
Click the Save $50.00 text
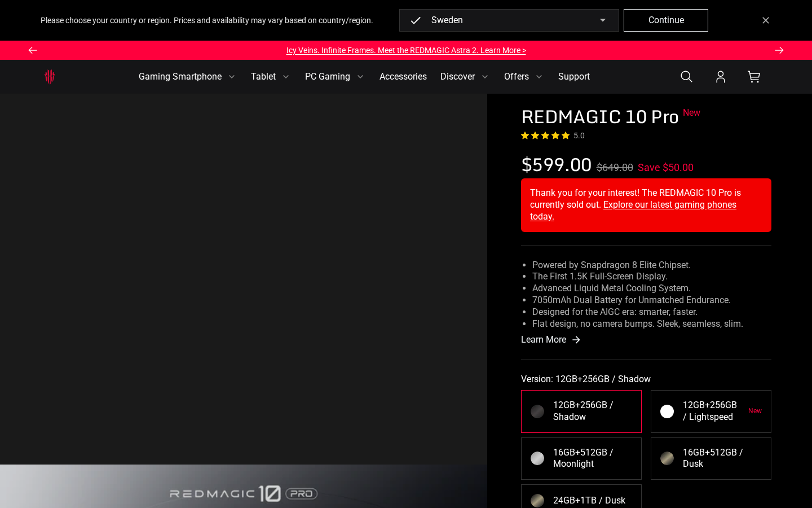click(665, 168)
